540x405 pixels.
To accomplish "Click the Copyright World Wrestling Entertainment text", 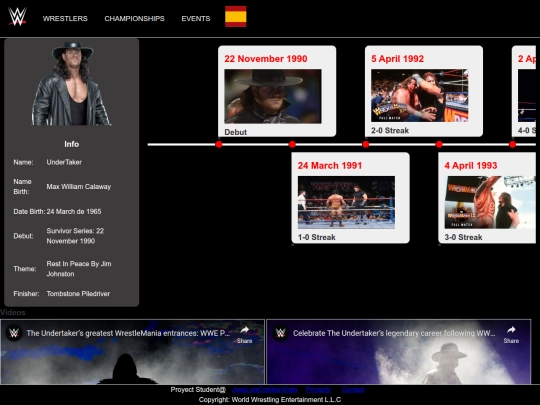I will (x=270, y=399).
